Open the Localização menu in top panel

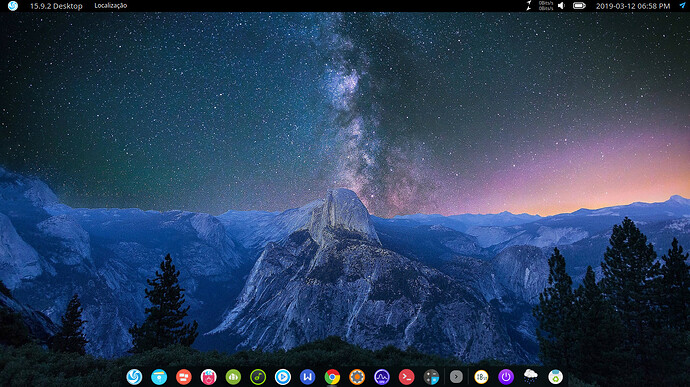pos(110,6)
